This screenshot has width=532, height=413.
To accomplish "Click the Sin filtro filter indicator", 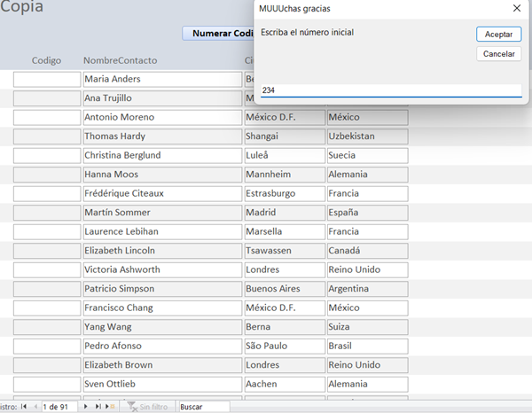I will pyautogui.click(x=147, y=407).
